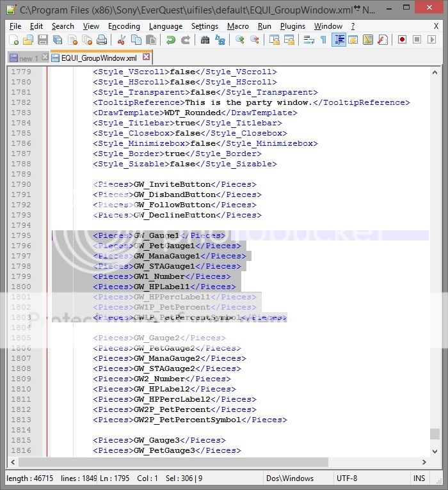This screenshot has width=448, height=490.
Task: Click the Zoom In magnifier icon
Action: (240, 40)
